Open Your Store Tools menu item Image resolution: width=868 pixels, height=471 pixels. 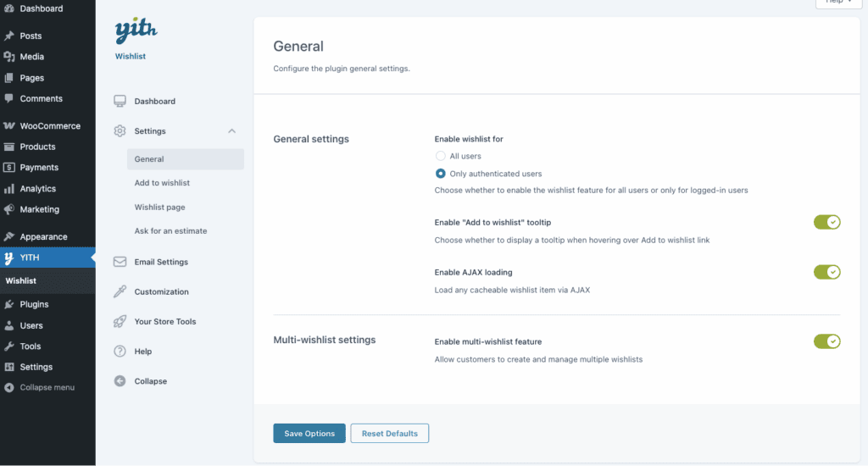click(165, 322)
